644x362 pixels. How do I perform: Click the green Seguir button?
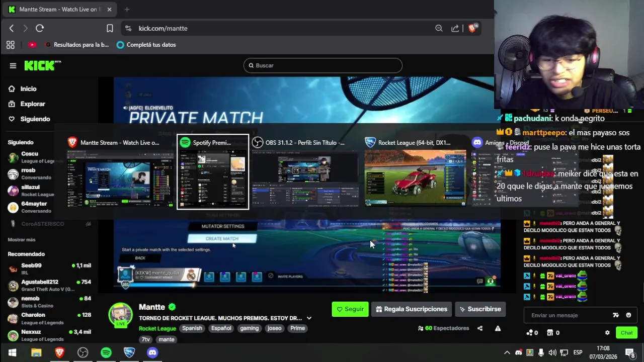pyautogui.click(x=350, y=309)
